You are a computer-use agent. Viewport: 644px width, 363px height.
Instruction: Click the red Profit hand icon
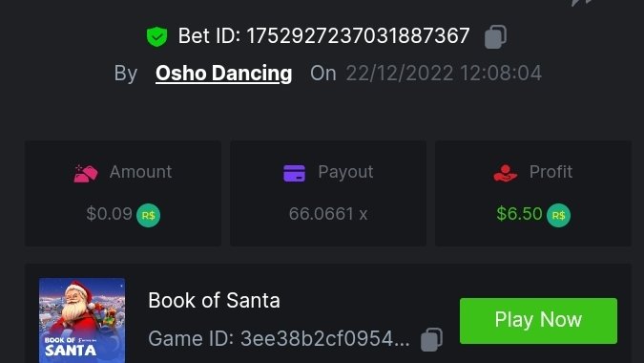coord(505,173)
